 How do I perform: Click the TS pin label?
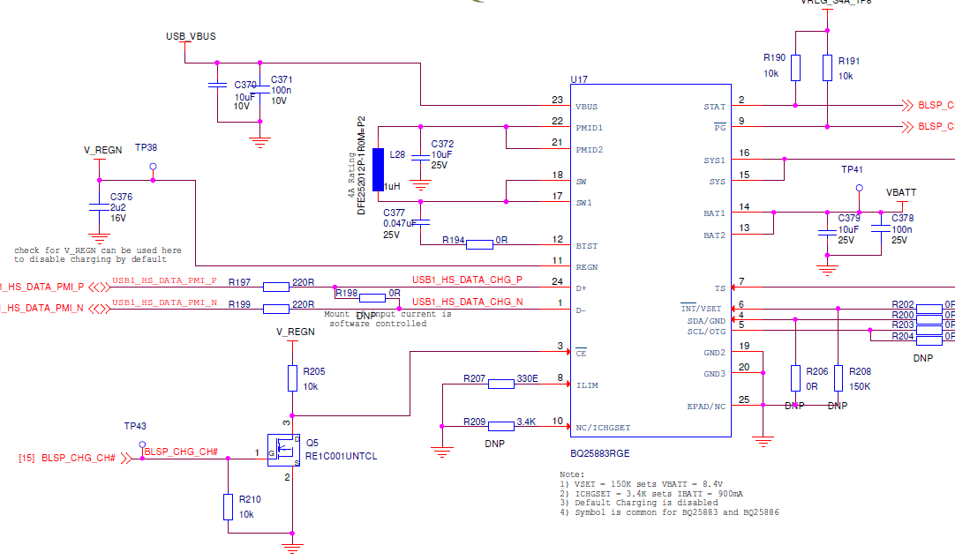click(720, 288)
